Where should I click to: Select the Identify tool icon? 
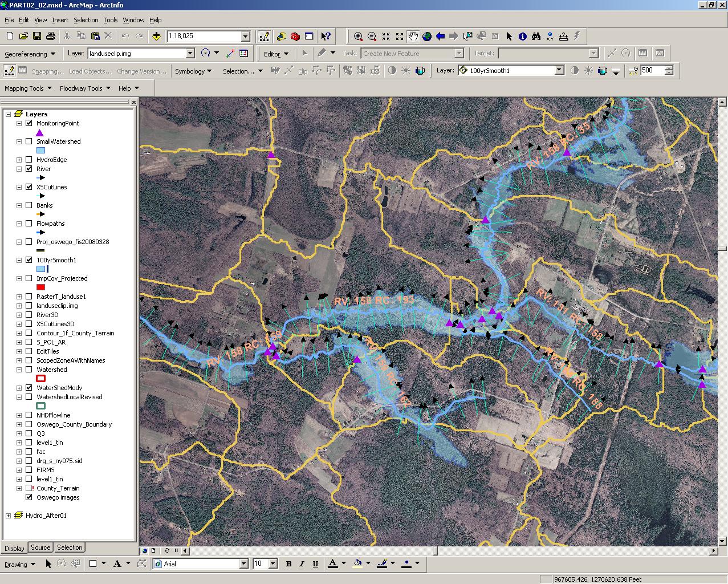point(523,36)
